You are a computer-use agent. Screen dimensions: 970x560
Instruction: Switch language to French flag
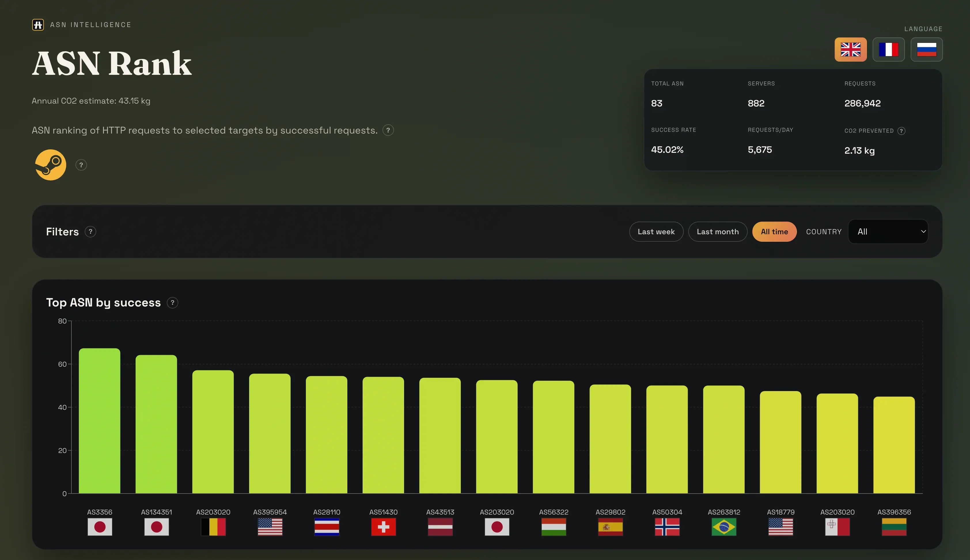(889, 49)
